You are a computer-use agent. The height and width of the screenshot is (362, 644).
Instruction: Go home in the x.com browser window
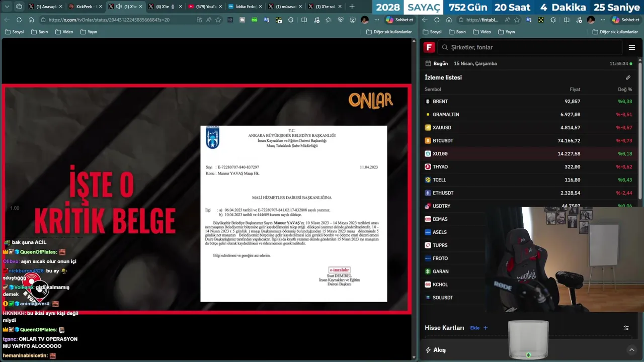pos(31,20)
